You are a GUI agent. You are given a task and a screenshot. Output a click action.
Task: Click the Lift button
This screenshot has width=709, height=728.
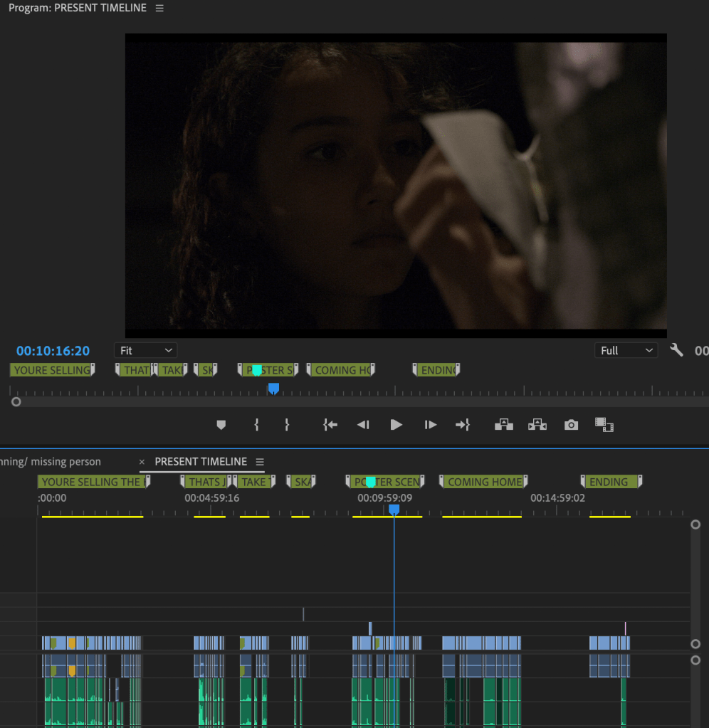[x=504, y=425]
